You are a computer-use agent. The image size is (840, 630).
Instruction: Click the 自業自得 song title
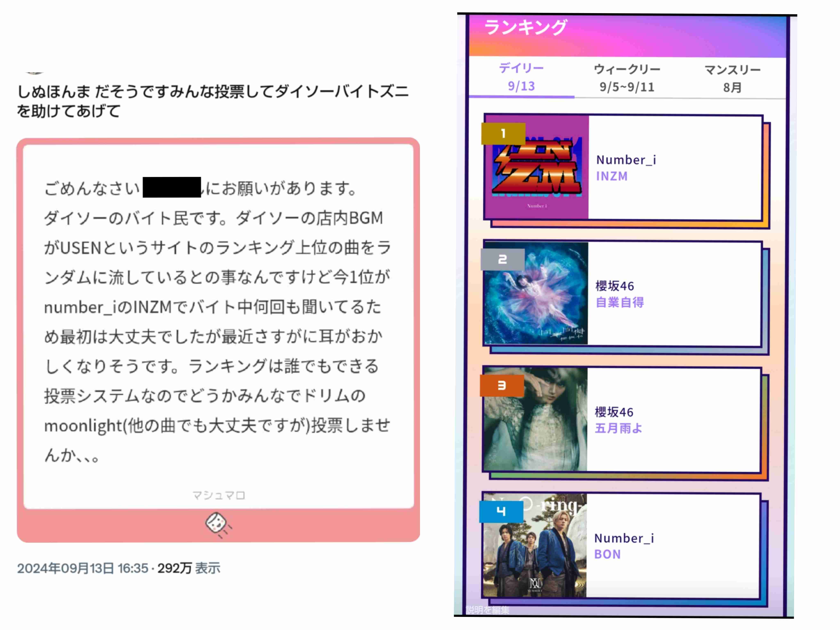tap(620, 302)
